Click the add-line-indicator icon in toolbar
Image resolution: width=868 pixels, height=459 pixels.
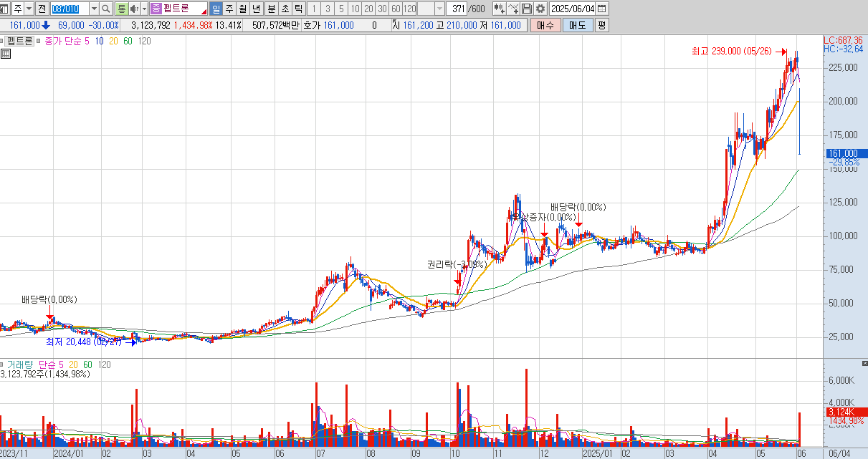(513, 9)
